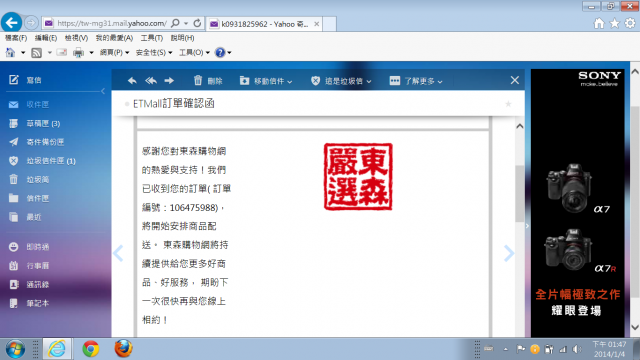This screenshot has height=360, width=640.
Task: Click the browser Back arrow button
Action: click(11, 22)
